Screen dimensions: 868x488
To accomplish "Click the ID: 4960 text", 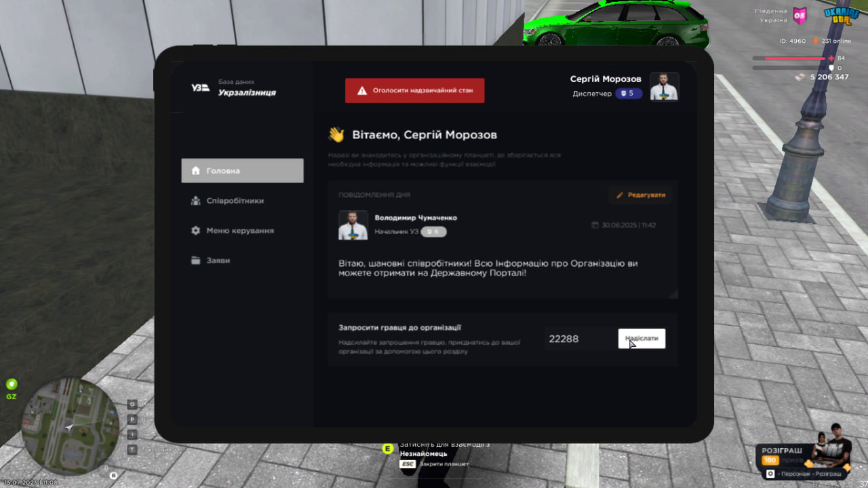I will coord(793,41).
